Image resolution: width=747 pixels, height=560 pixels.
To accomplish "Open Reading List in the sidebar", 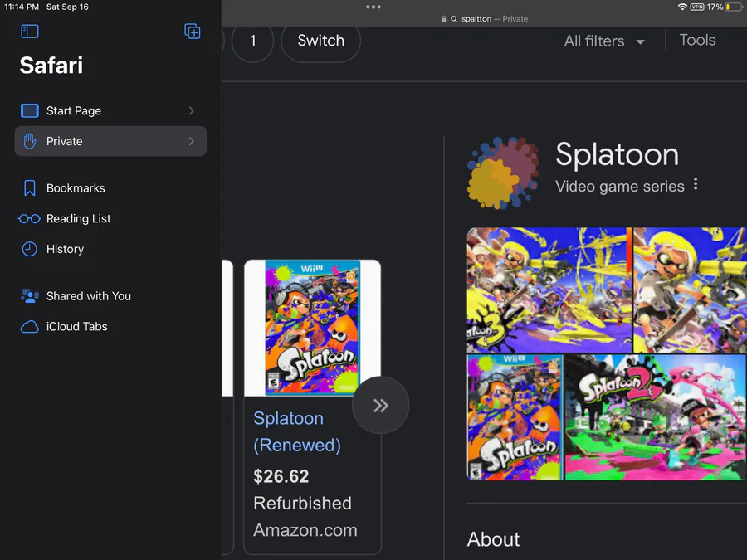I will pyautogui.click(x=110, y=218).
